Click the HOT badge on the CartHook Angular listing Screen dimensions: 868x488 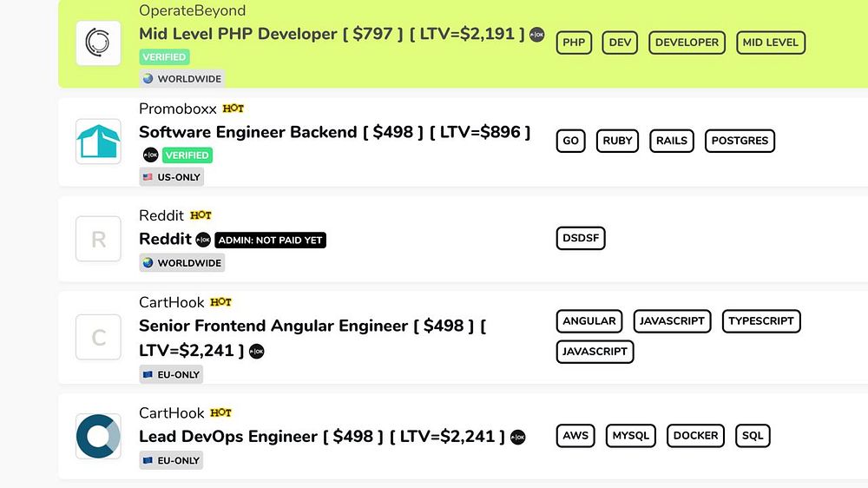[x=220, y=302]
